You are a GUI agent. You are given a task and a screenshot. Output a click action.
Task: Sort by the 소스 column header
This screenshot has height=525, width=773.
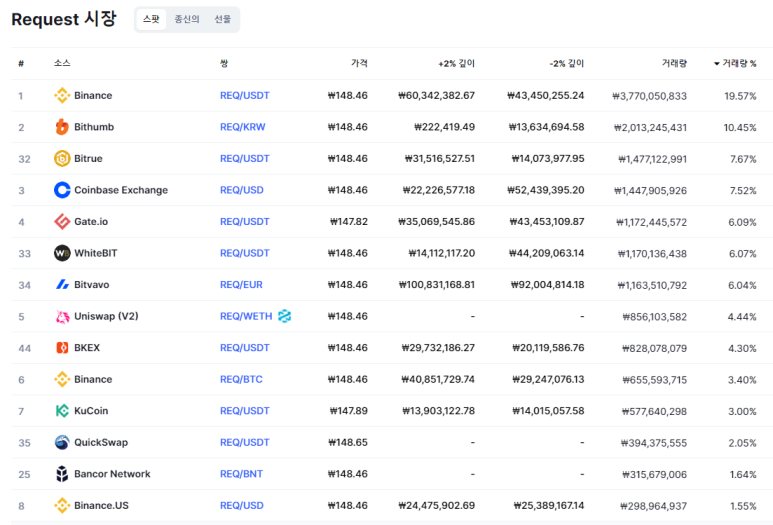[62, 63]
